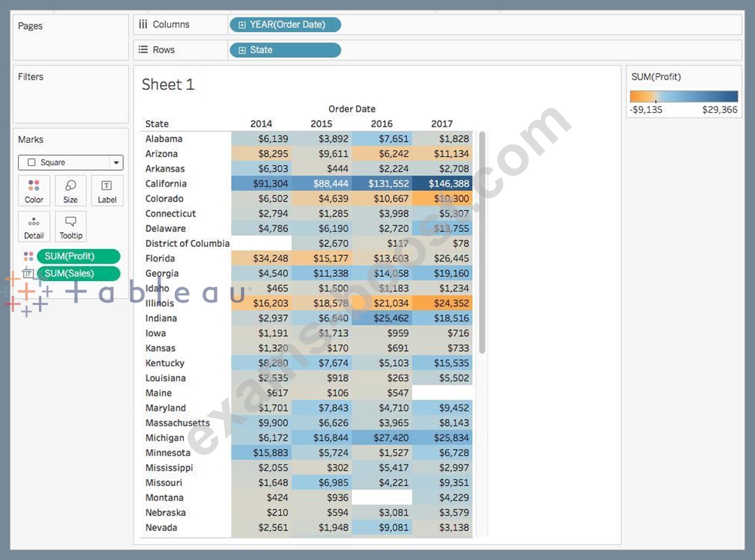
Task: Click the $13,755 Delaware 2017 cell
Action: point(442,228)
